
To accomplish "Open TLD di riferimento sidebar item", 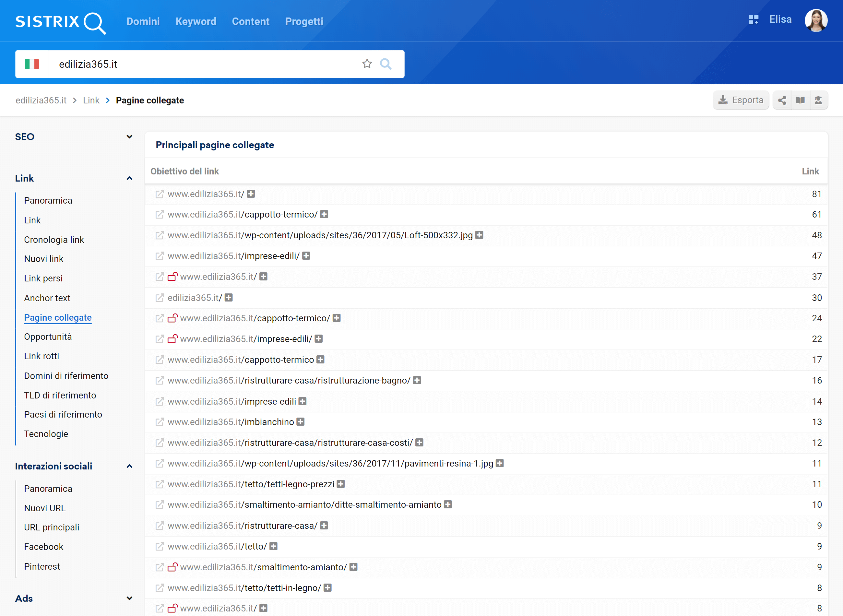I will click(x=60, y=395).
